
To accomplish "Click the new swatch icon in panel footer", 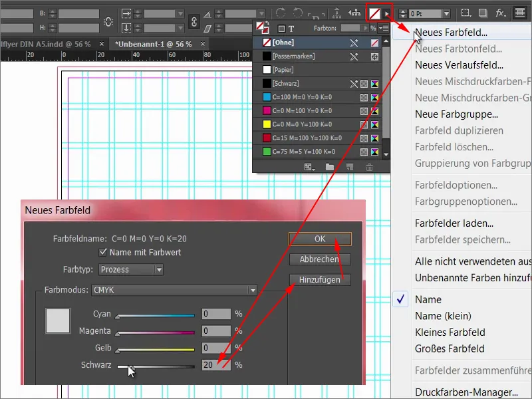I will pyautogui.click(x=350, y=167).
